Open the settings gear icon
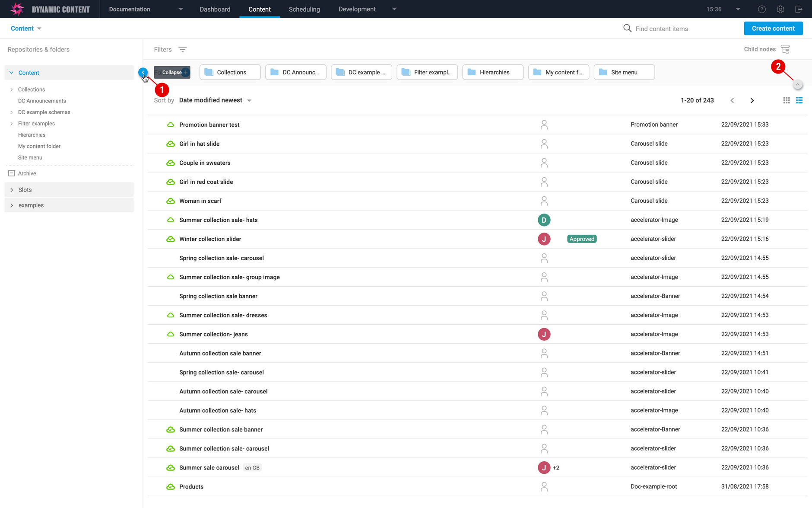Viewport: 812px width, 508px height. [x=780, y=9]
